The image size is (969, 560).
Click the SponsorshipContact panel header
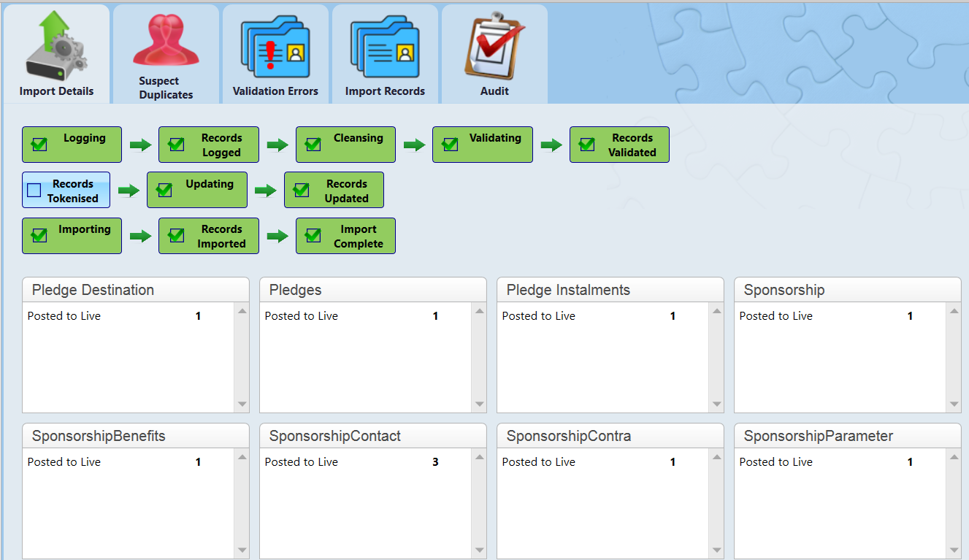[373, 436]
